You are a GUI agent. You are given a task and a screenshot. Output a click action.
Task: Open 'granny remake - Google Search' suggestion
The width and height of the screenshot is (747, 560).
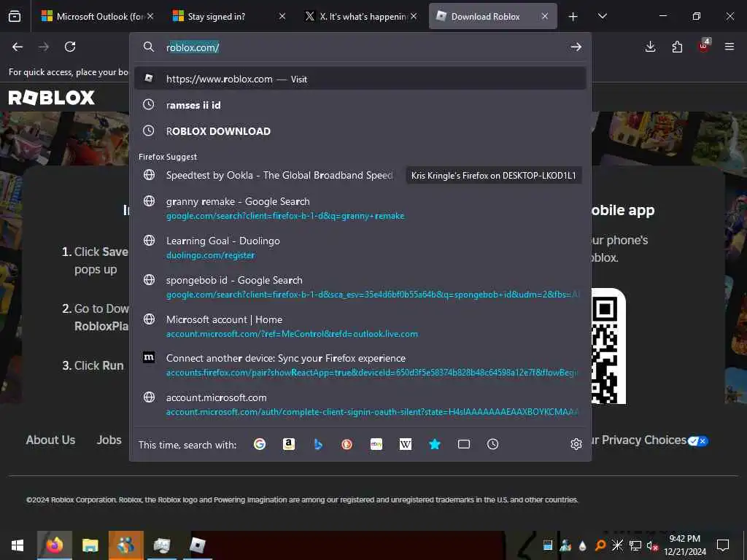[360, 208]
